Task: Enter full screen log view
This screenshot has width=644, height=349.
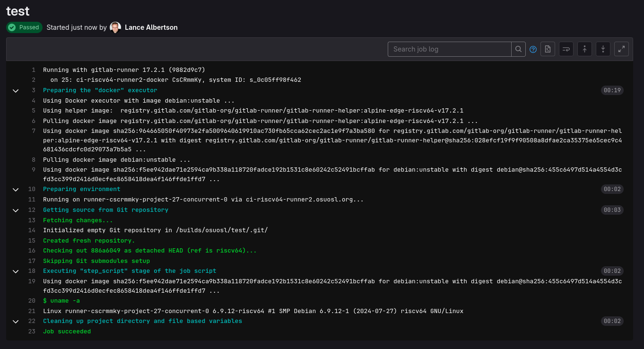Action: [621, 49]
